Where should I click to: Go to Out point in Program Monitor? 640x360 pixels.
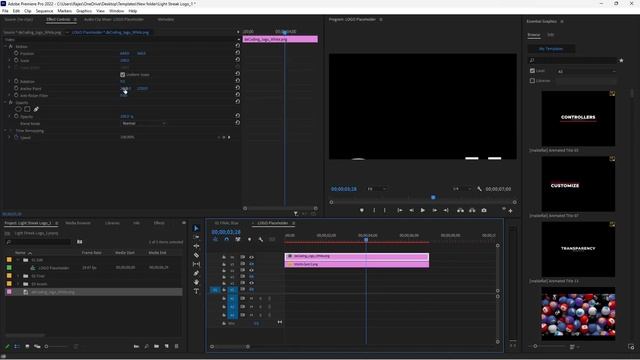(x=446, y=210)
